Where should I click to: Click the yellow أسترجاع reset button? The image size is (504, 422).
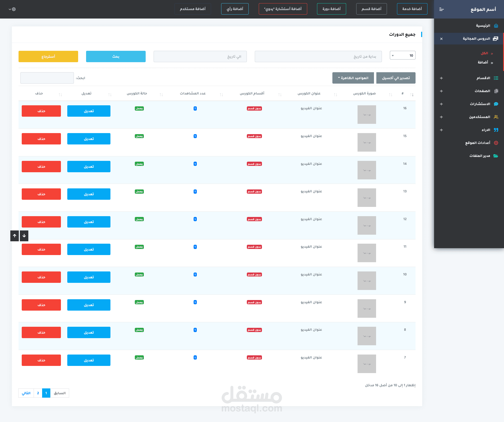pos(48,57)
